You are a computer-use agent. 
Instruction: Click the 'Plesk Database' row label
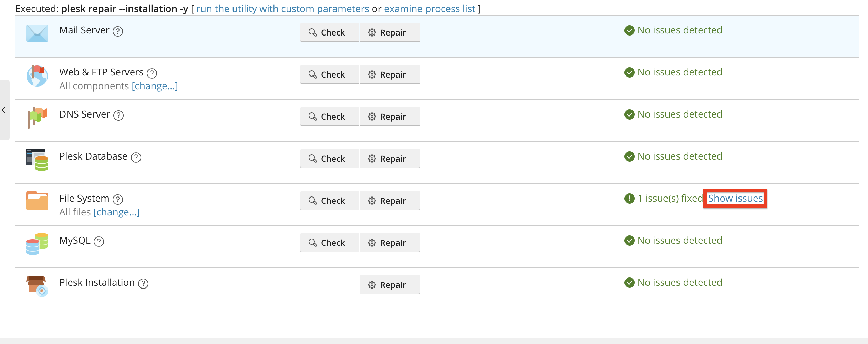[x=93, y=156]
